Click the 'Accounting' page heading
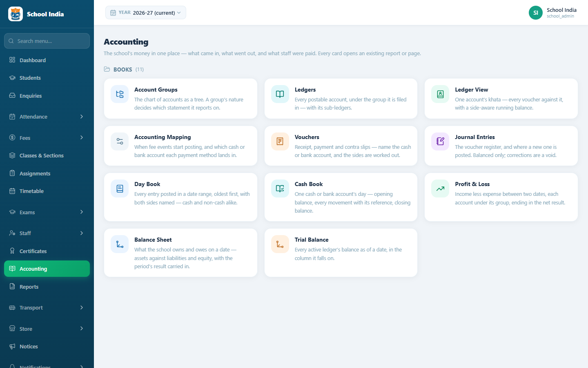This screenshot has width=588, height=368. tap(126, 42)
